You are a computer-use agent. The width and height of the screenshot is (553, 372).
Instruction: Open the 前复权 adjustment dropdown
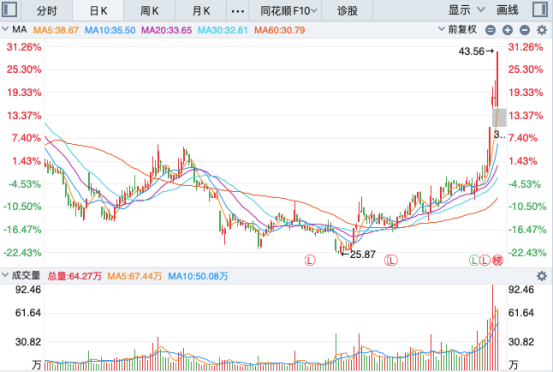457,30
